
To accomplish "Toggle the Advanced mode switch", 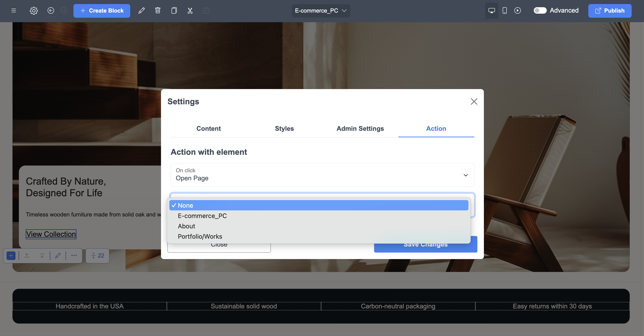I will (540, 11).
